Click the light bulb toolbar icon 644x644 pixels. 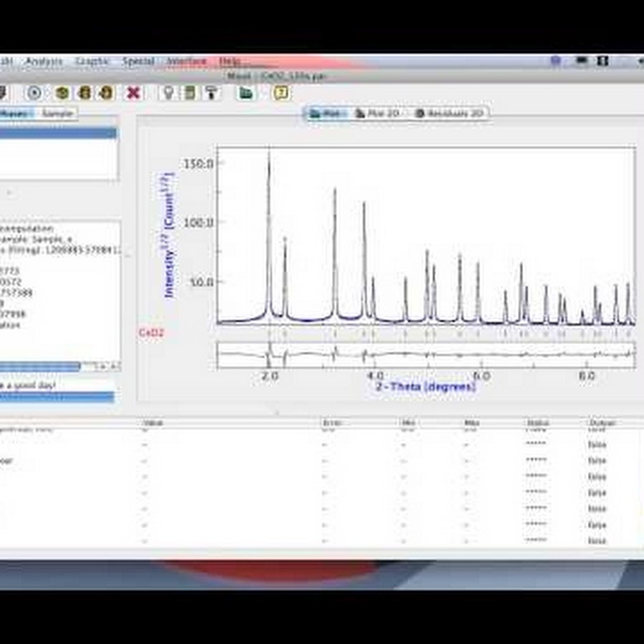(x=169, y=92)
